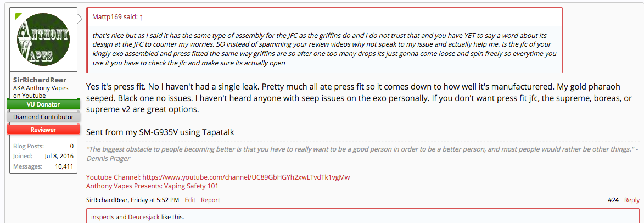Reply to post #24
This screenshot has height=223, width=644.
pos(632,200)
